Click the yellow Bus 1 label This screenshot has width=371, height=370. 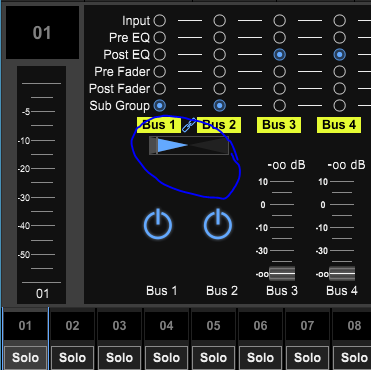(x=159, y=125)
